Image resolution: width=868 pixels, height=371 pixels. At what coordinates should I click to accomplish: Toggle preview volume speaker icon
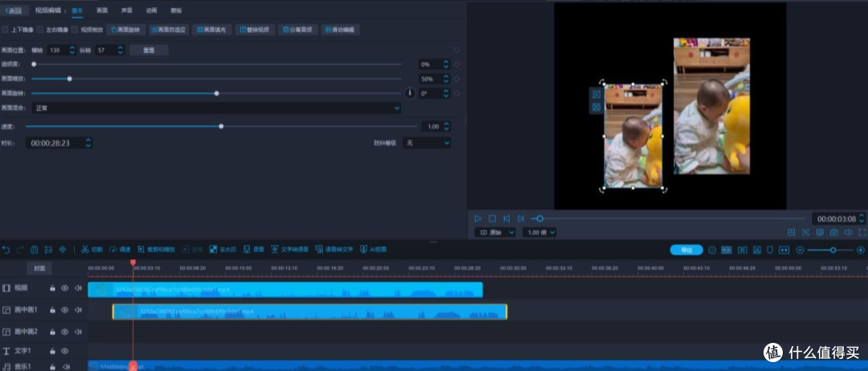point(848,233)
